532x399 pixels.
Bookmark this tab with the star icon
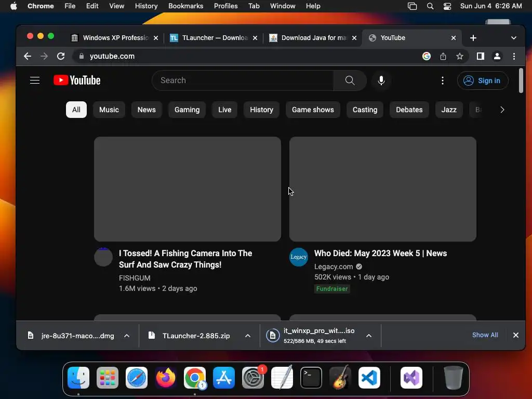(x=460, y=56)
